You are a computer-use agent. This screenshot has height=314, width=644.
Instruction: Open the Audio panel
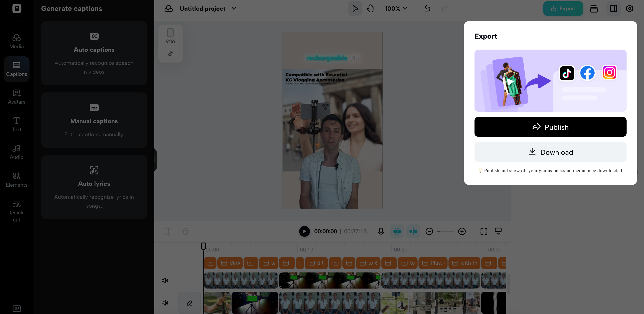16,152
